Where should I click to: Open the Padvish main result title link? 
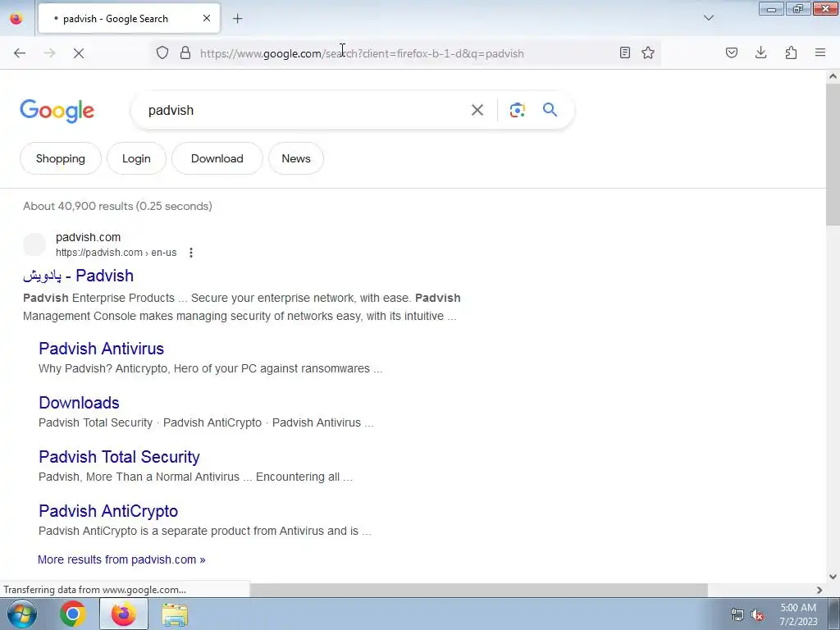(x=78, y=276)
